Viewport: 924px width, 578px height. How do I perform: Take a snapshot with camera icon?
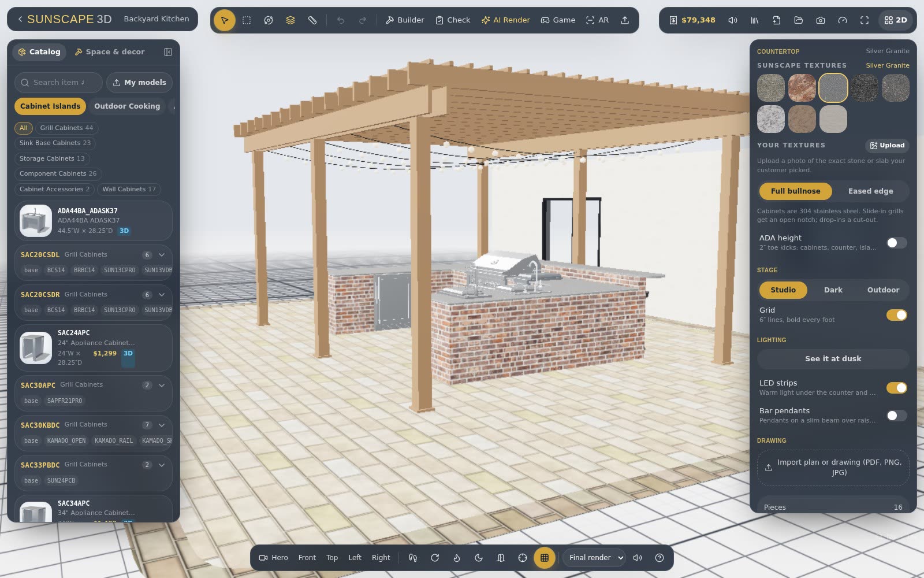[821, 20]
